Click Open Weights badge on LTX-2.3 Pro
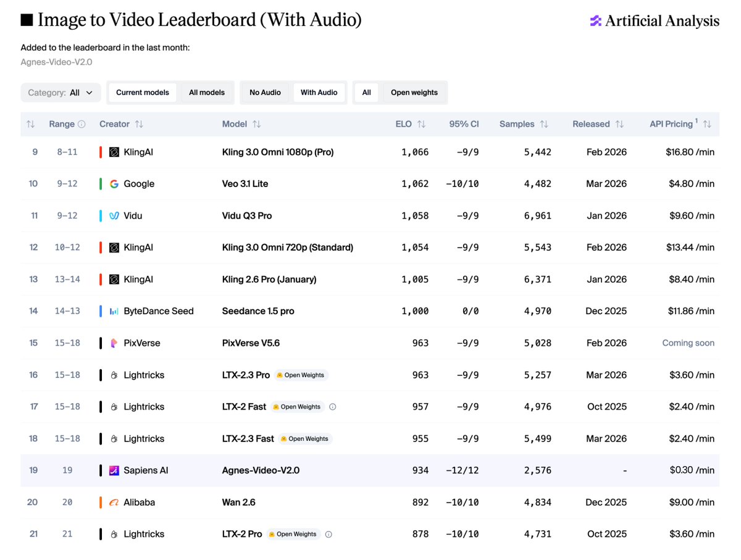Screen dimensions: 741x560 (x=301, y=375)
